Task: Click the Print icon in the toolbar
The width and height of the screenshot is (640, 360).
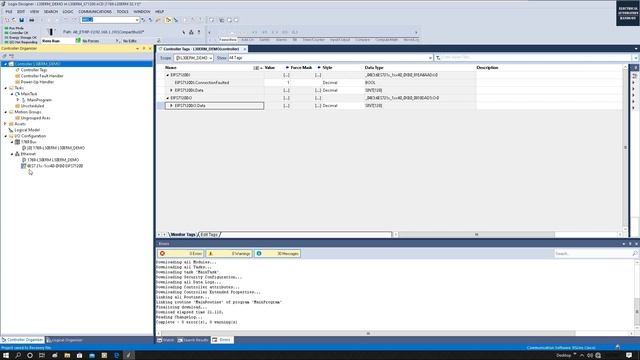Action: tap(31, 20)
